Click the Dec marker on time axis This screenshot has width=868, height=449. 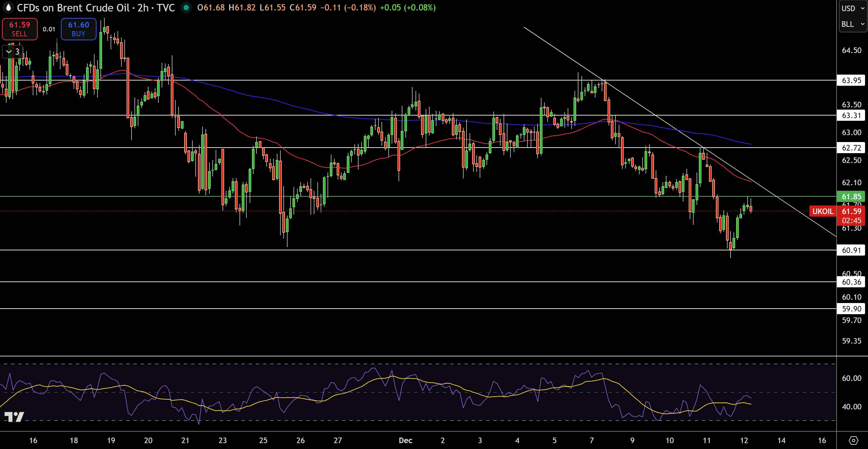click(405, 440)
